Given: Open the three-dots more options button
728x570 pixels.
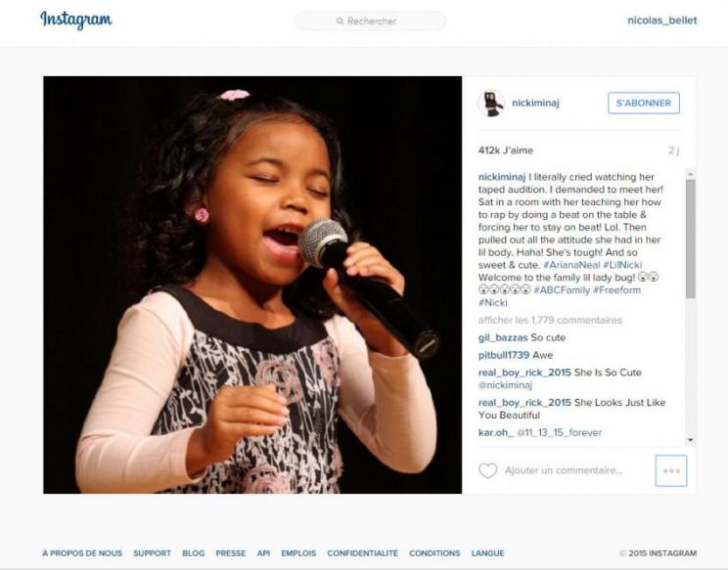Looking at the screenshot, I should pyautogui.click(x=671, y=470).
